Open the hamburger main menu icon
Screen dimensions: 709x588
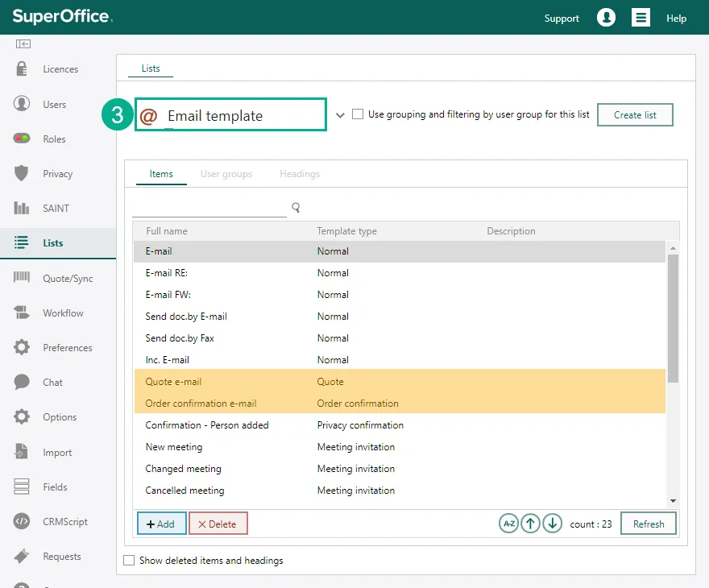pos(641,18)
